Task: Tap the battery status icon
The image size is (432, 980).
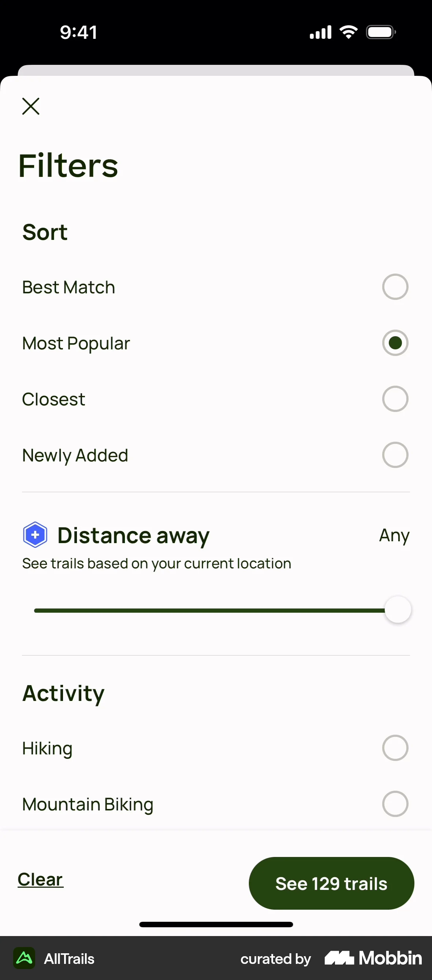Action: click(x=381, y=32)
